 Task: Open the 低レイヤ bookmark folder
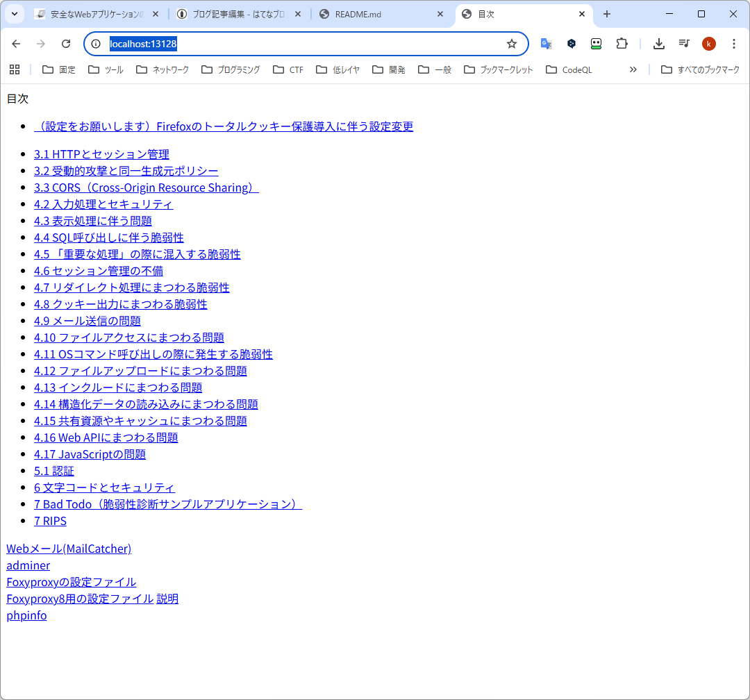[x=338, y=70]
